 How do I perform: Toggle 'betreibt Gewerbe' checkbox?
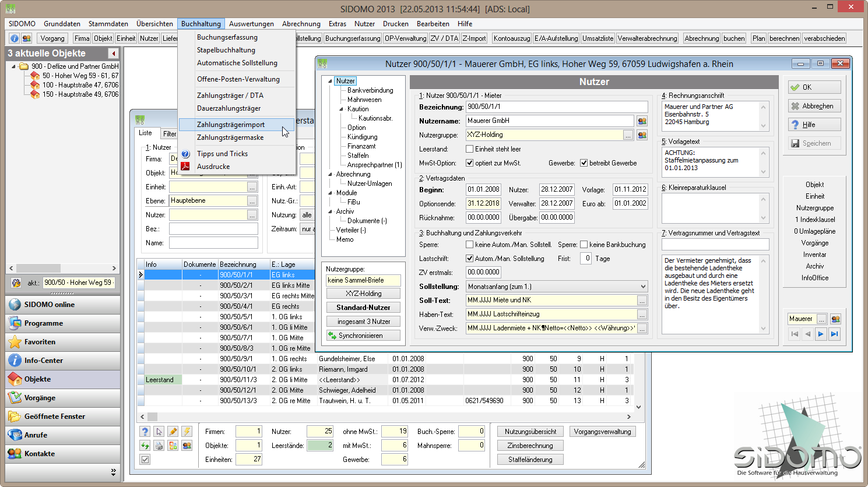(x=584, y=163)
